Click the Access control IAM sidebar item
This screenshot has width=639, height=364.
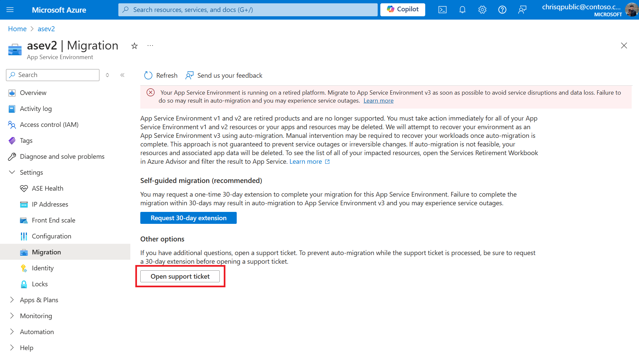49,124
